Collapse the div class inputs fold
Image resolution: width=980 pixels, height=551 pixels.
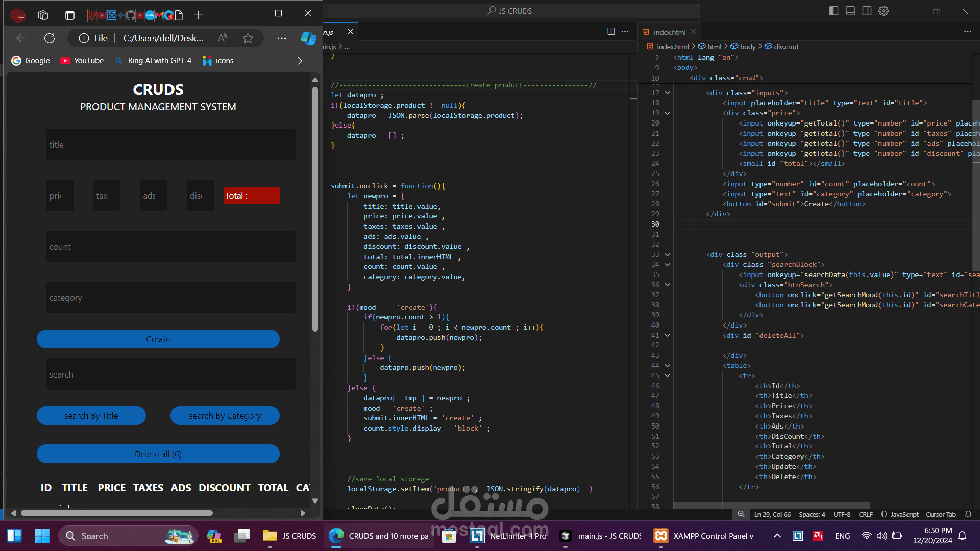pyautogui.click(x=667, y=93)
